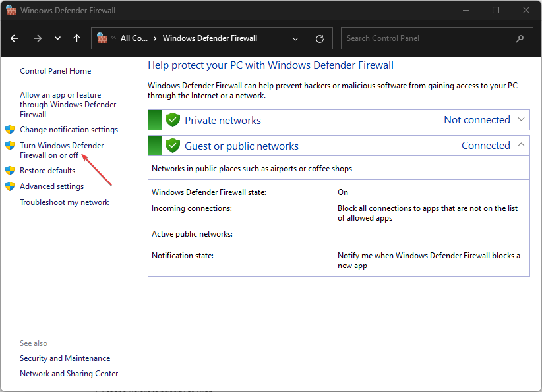Click the shield icon beside Advanced settings
Image resolution: width=542 pixels, height=392 pixels.
click(x=10, y=186)
